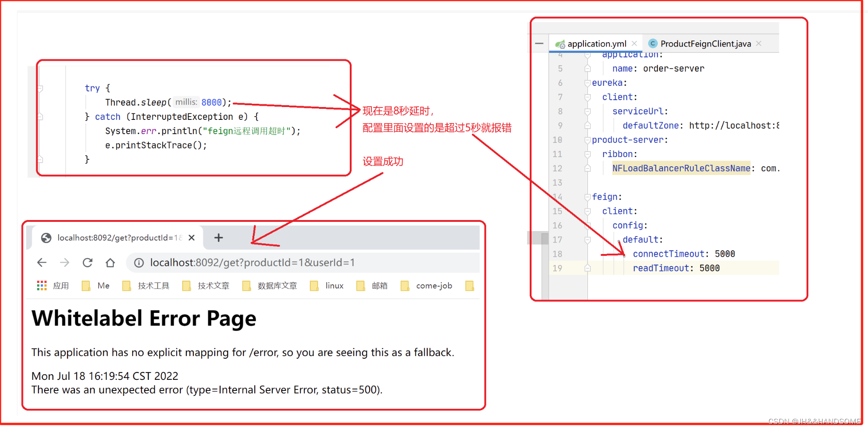Click the readTimeout: 5000 line
The width and height of the screenshot is (868, 429).
676,268
